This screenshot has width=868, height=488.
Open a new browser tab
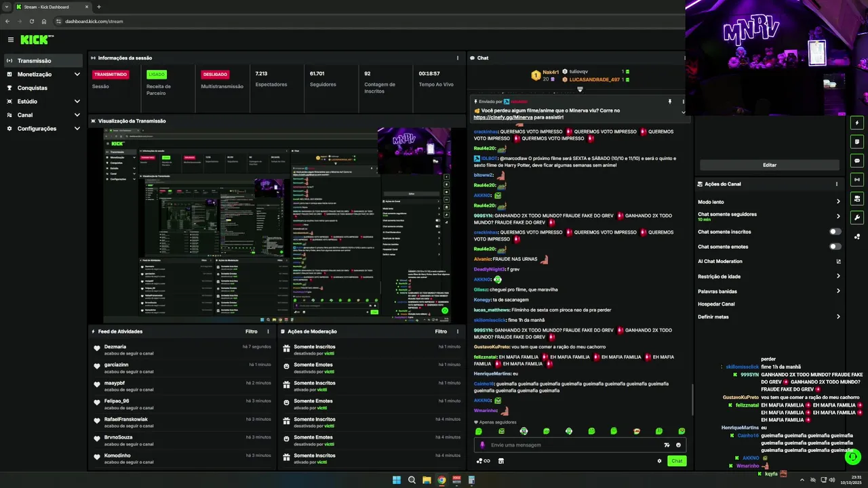click(x=99, y=7)
